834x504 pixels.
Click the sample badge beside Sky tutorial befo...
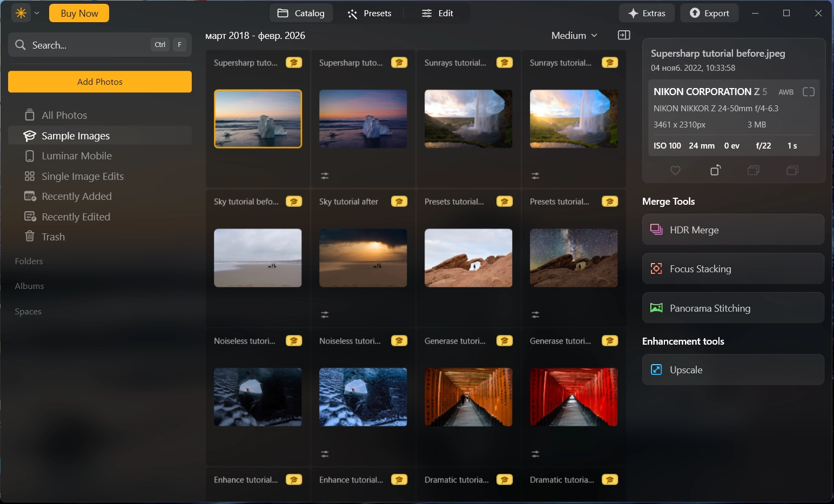pyautogui.click(x=294, y=201)
